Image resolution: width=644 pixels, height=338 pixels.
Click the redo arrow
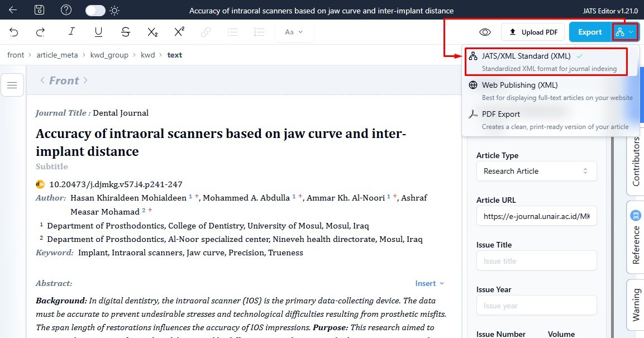tap(40, 32)
